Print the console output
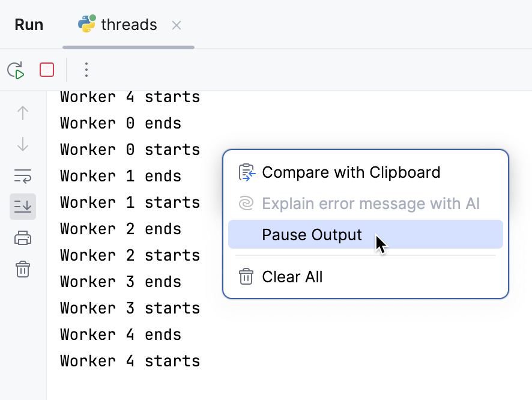This screenshot has width=532, height=400. pos(22,237)
